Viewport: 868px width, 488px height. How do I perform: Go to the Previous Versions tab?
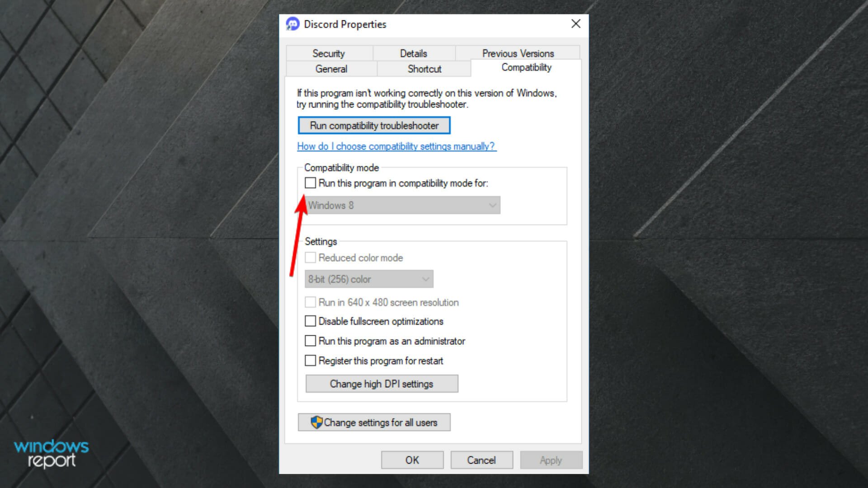pyautogui.click(x=518, y=53)
